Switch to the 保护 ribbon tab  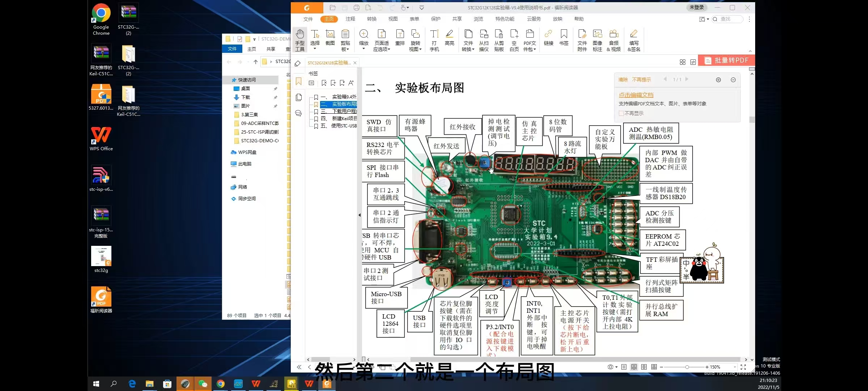(435, 19)
